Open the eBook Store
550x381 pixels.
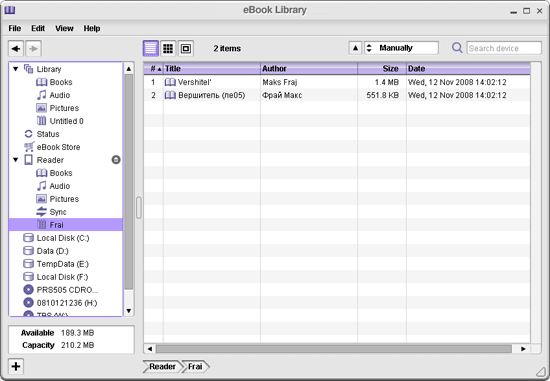(52, 147)
